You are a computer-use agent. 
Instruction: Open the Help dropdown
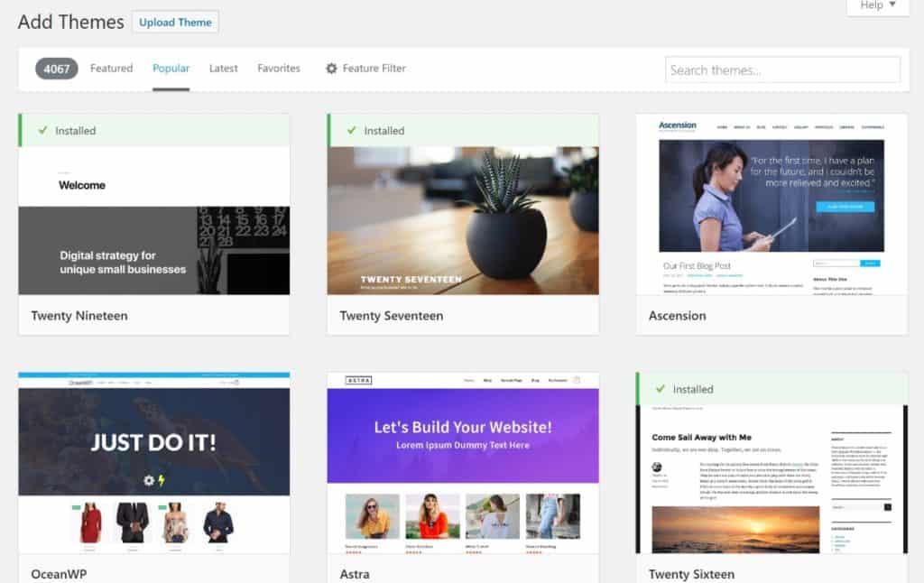pyautogui.click(x=877, y=6)
